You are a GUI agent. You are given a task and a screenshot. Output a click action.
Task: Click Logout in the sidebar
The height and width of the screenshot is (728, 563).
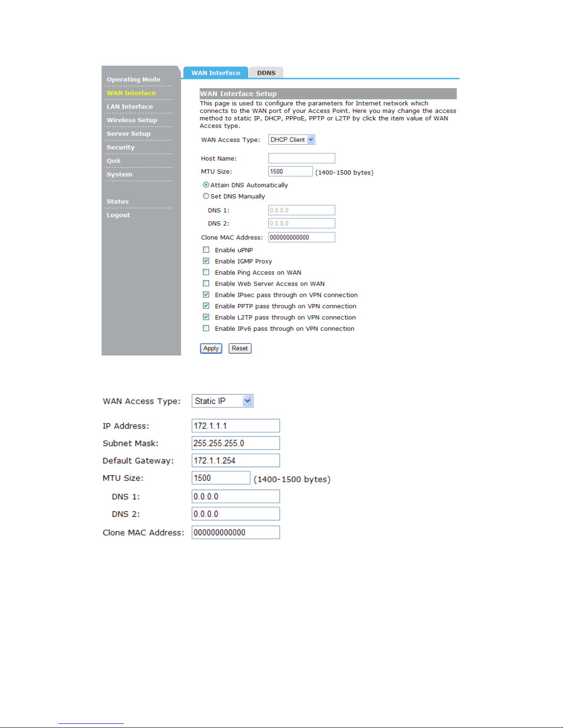pos(118,215)
